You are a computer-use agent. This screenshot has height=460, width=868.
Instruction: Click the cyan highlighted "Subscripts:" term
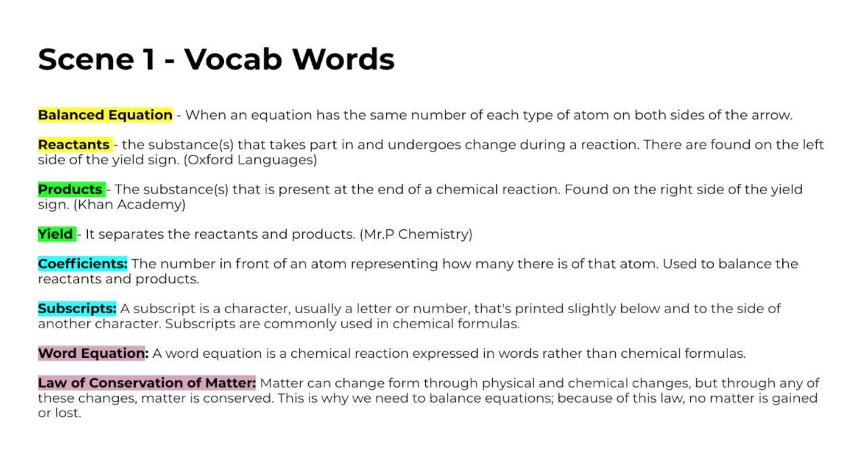77,308
